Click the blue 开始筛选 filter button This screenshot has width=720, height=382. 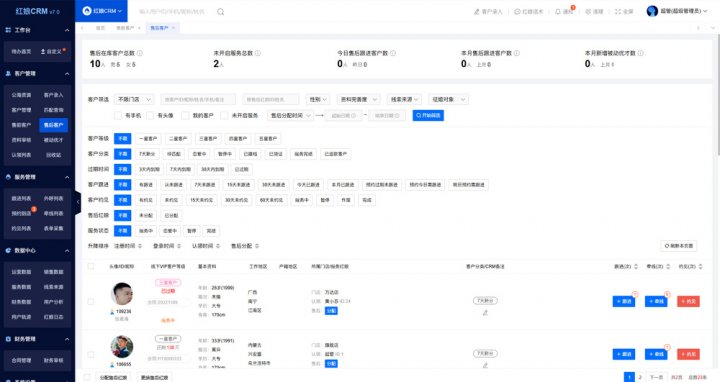[428, 115]
